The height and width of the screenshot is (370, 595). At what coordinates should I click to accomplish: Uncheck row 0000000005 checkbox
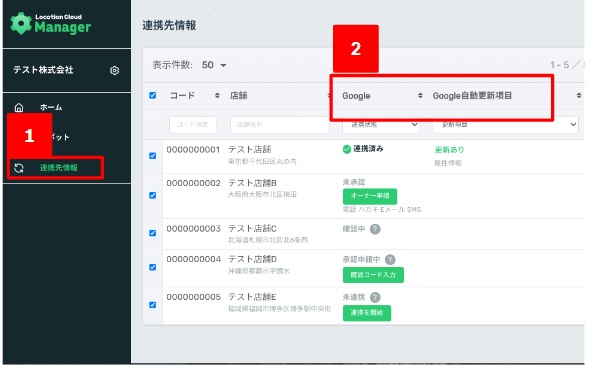(x=153, y=305)
